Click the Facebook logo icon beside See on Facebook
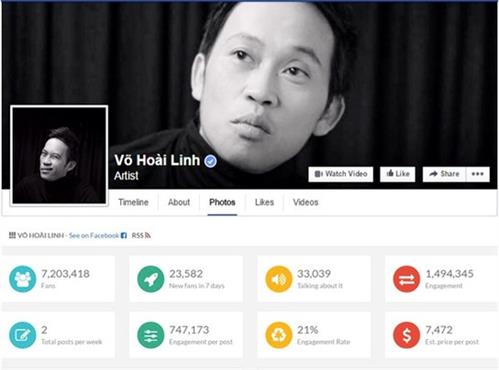The width and height of the screenshot is (499, 370). point(124,235)
